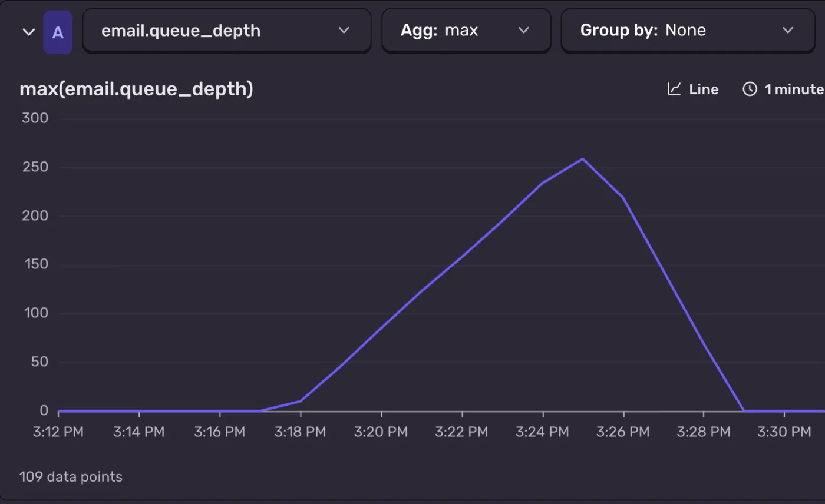The image size is (825, 504).
Task: Open the Agg: max dropdown
Action: point(466,31)
